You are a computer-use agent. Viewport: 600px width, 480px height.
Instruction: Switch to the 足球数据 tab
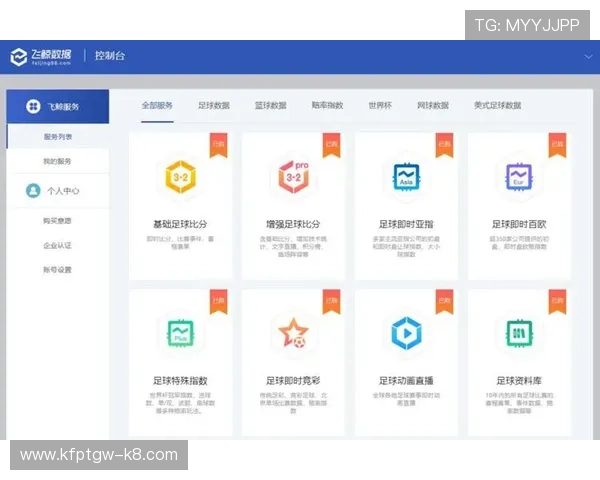tap(214, 106)
